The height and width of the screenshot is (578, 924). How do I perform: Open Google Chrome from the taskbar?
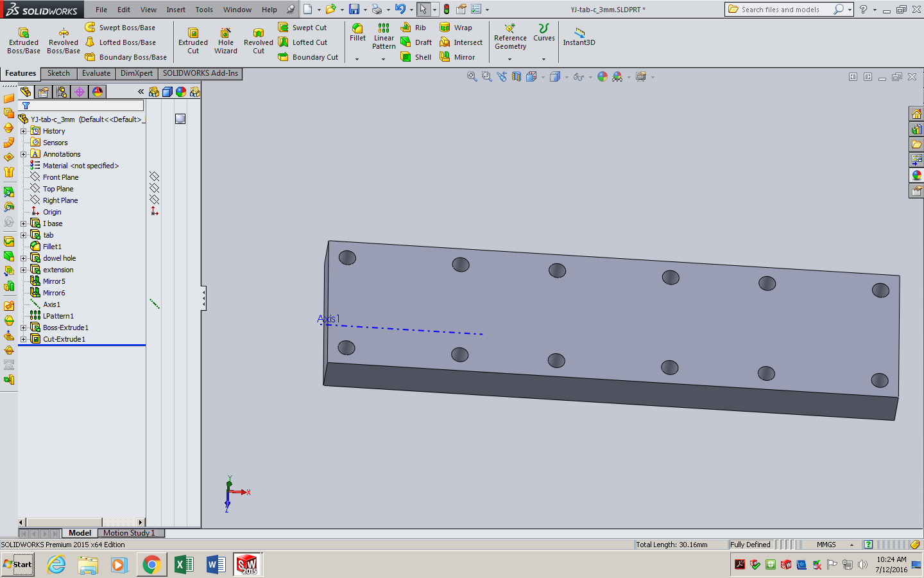pyautogui.click(x=151, y=565)
